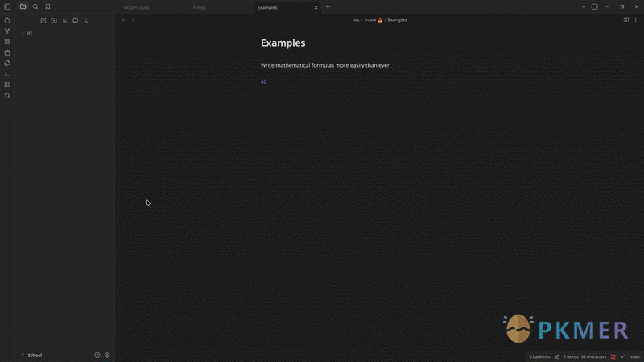Collapse all folders in file explorer
Screen dimensions: 644x362
[x=86, y=20]
